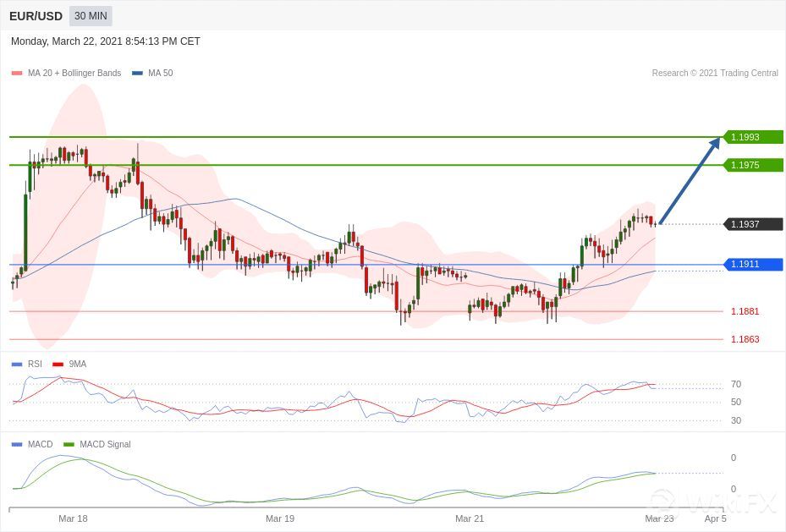The width and height of the screenshot is (786, 532).
Task: Click the 1.1975 green resistance price tag
Action: [752, 165]
